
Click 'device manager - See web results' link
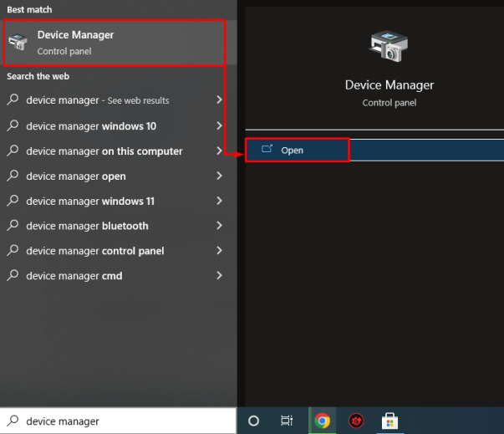coord(97,100)
